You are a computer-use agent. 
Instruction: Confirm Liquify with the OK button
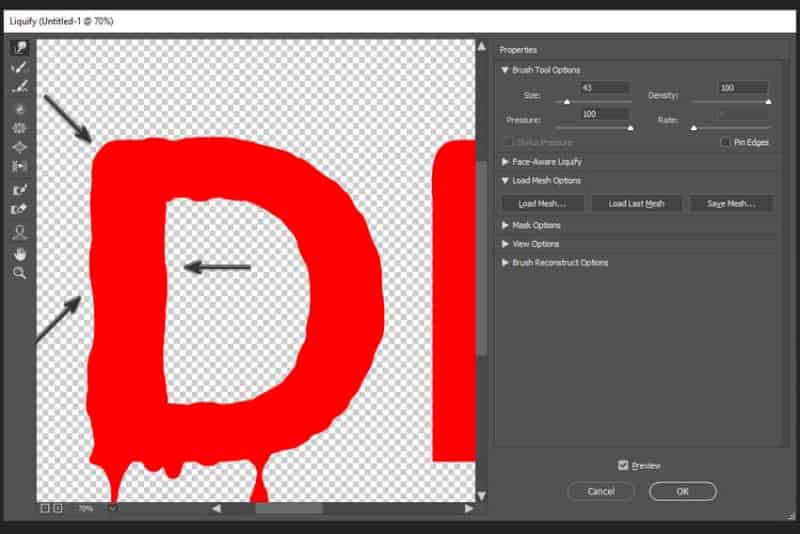pyautogui.click(x=683, y=491)
